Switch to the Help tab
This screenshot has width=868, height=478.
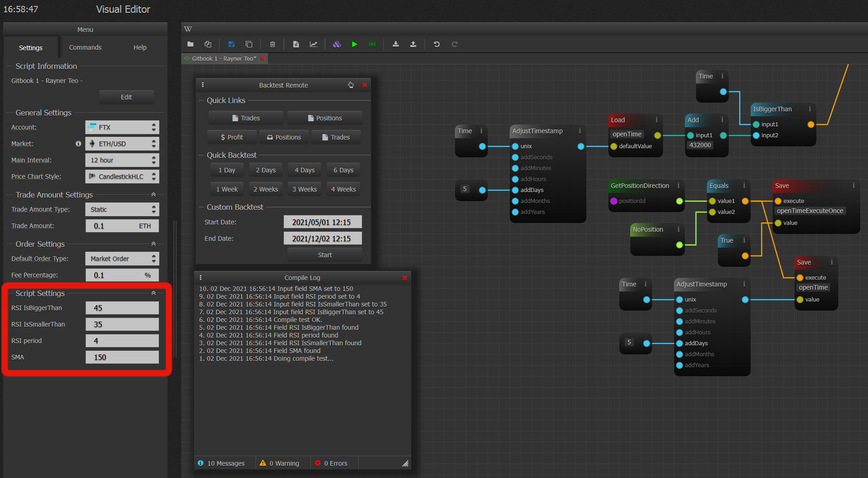(140, 47)
